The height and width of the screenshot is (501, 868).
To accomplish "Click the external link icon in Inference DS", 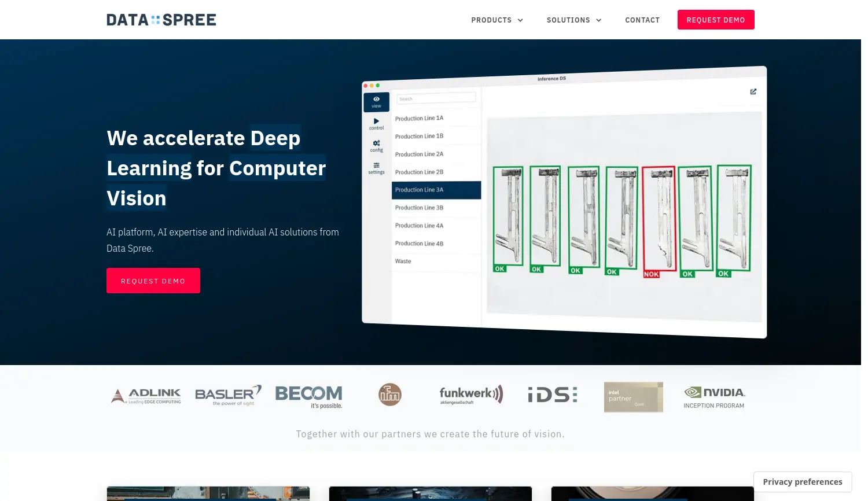I will tap(753, 91).
